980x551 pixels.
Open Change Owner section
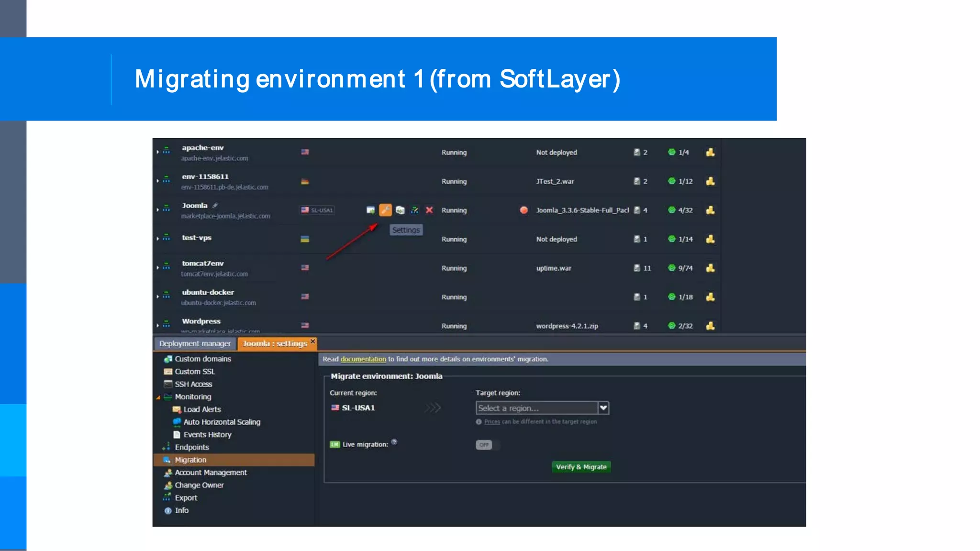[x=199, y=485]
